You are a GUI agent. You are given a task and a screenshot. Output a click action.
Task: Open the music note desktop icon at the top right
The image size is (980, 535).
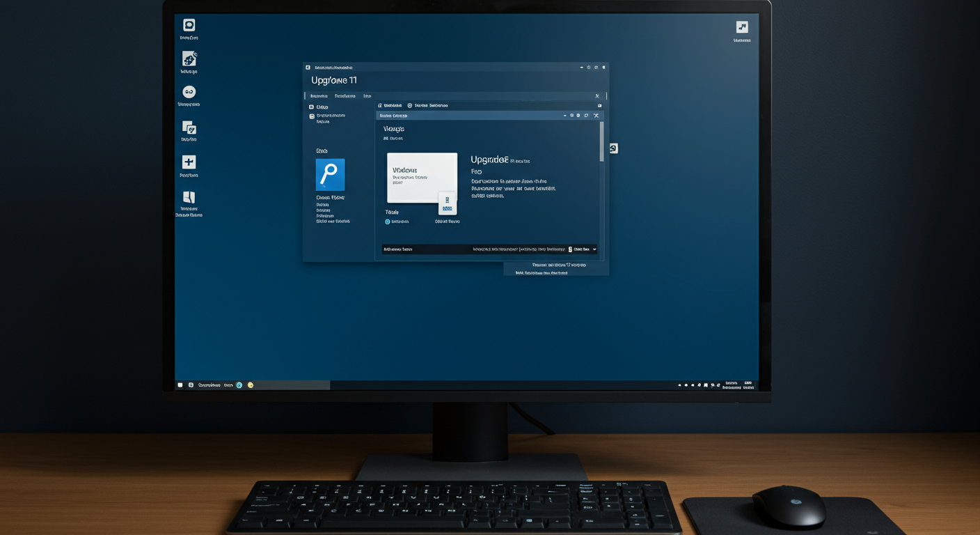[x=742, y=27]
